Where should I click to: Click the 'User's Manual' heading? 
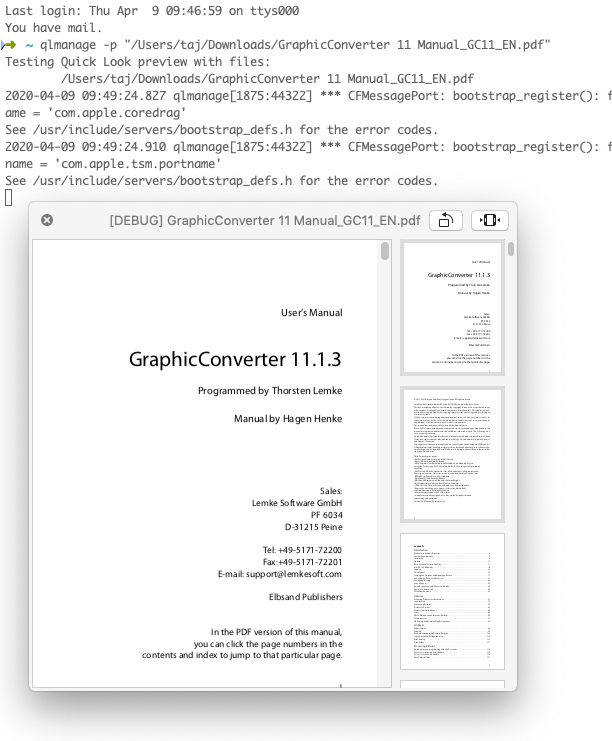pos(311,313)
